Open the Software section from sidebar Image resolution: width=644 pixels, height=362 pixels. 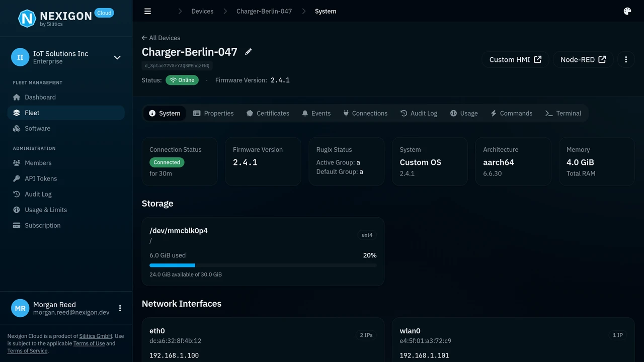pyautogui.click(x=37, y=128)
